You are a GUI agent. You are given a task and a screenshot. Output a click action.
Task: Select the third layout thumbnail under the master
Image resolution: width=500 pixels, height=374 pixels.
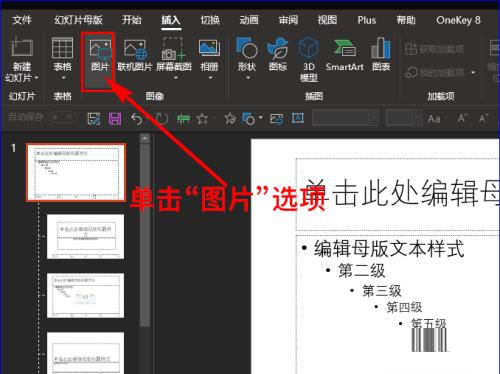pyautogui.click(x=85, y=353)
